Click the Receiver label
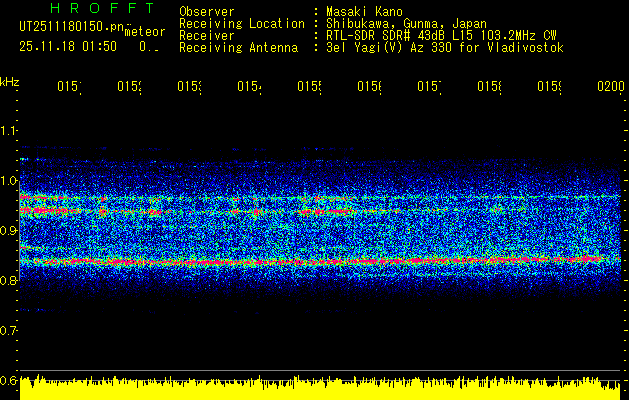Image resolution: width=629 pixels, height=400 pixels. (207, 36)
